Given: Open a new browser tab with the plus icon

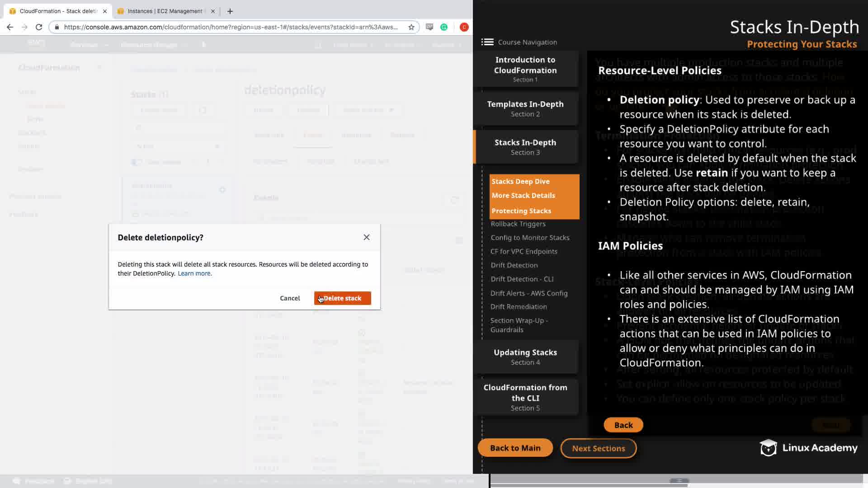Looking at the screenshot, I should pyautogui.click(x=230, y=11).
